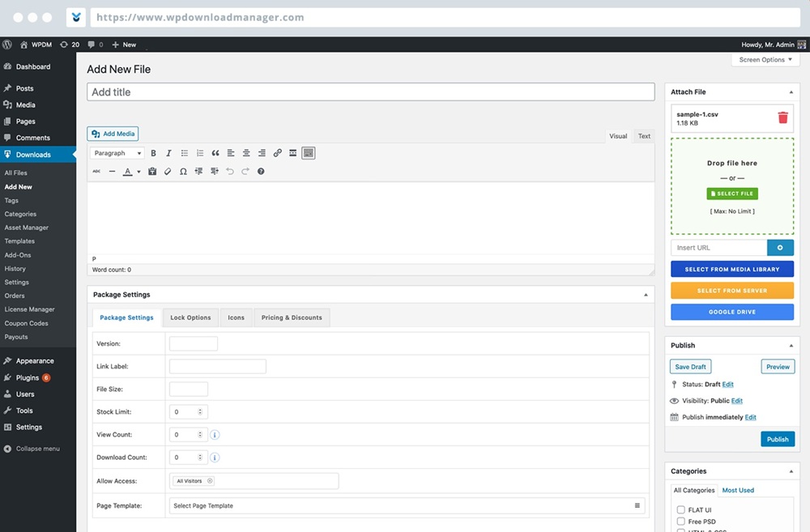Switch to Icons tab
The width and height of the screenshot is (810, 532).
click(x=236, y=317)
